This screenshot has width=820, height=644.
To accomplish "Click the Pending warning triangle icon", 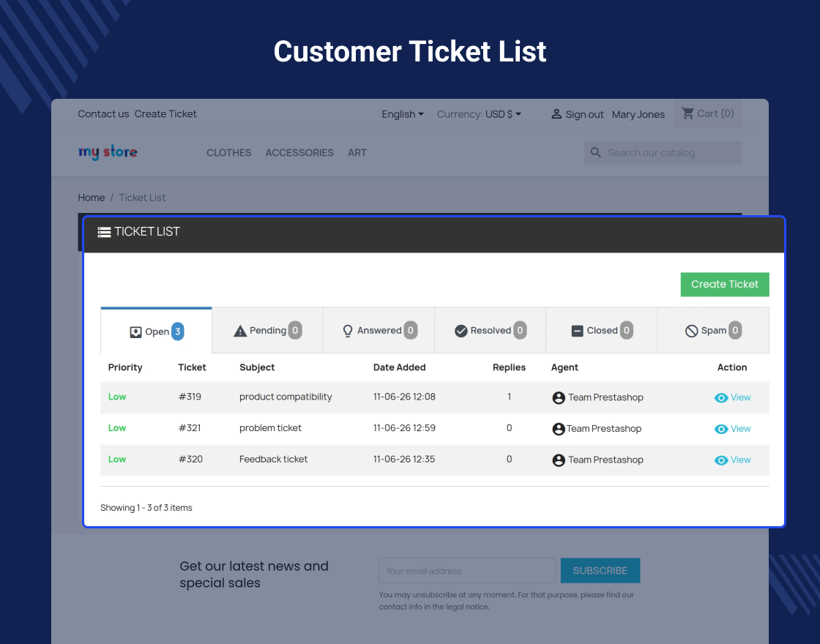I will coord(240,331).
